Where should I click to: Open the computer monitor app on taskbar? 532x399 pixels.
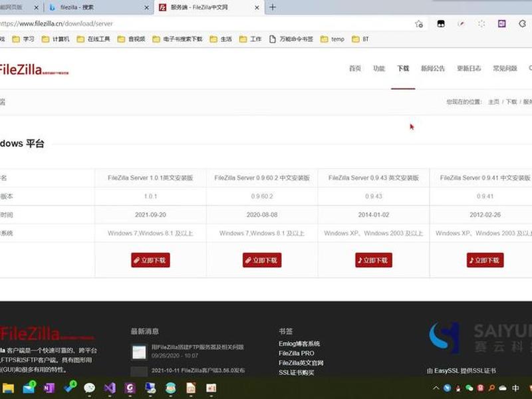tap(150, 388)
